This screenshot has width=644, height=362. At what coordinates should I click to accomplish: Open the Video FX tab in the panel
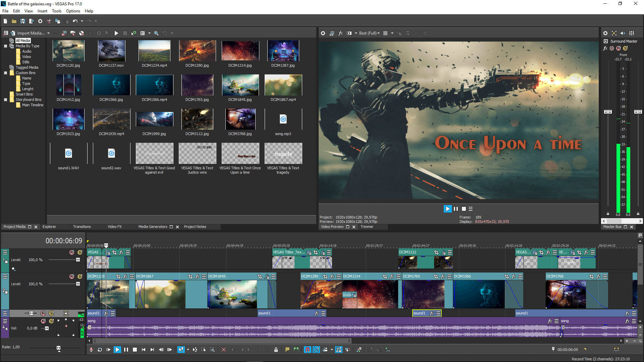tap(114, 226)
